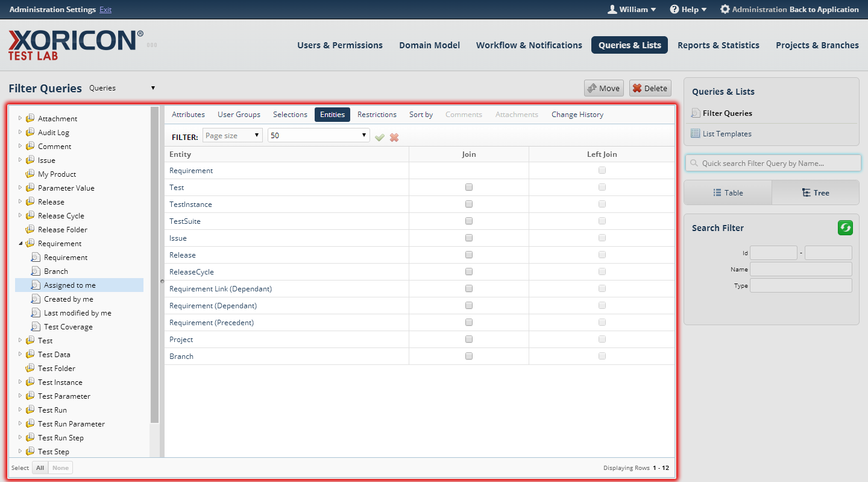Click the My Product folder icon
This screenshot has height=482, width=868.
click(x=30, y=174)
